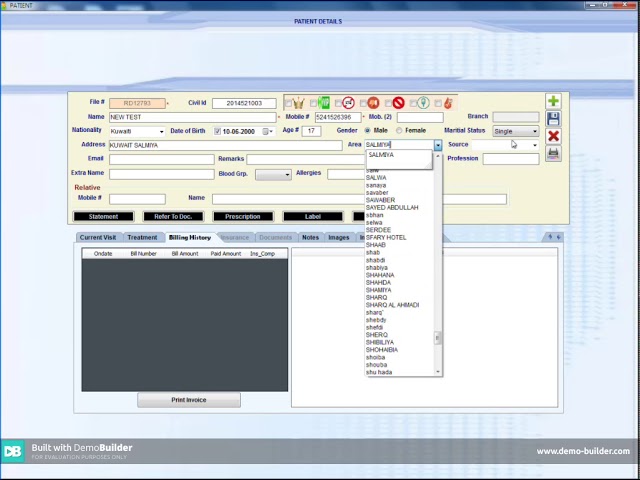Switch to the Current Visit tab
Image resolution: width=640 pixels, height=480 pixels.
(x=98, y=238)
